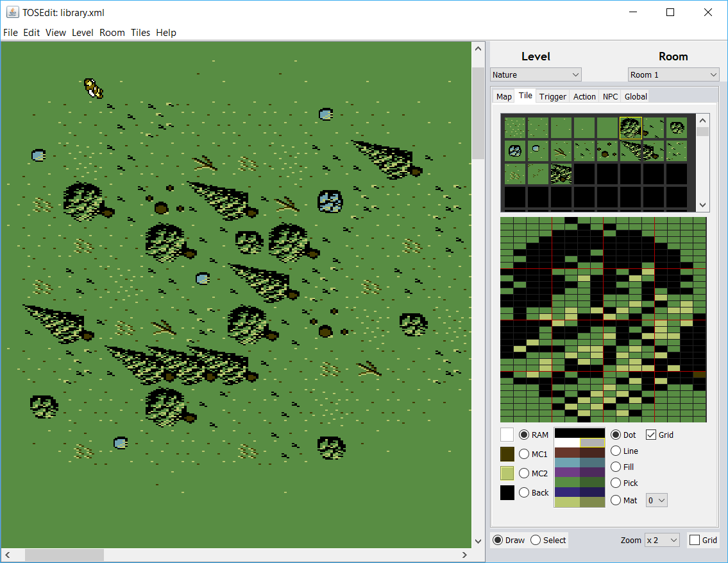Screen dimensions: 728x563
Task: Select the pine tree base tile in the third row
Action: 561,174
